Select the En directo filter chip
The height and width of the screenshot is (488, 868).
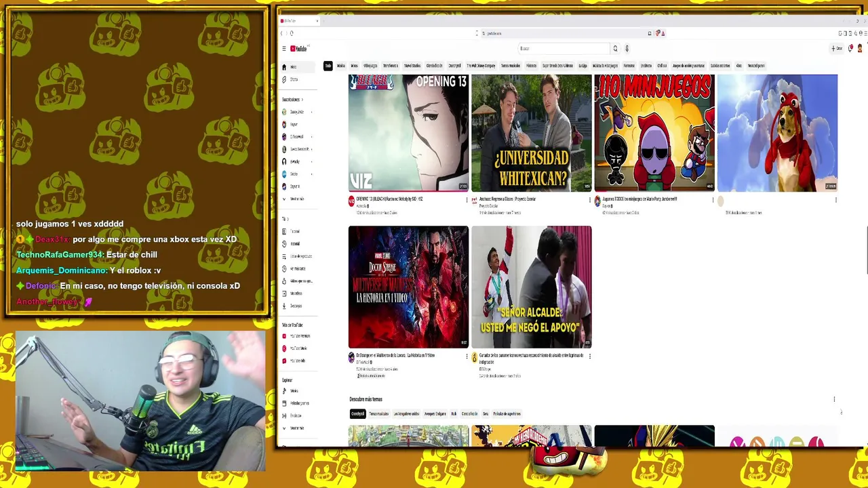(646, 66)
